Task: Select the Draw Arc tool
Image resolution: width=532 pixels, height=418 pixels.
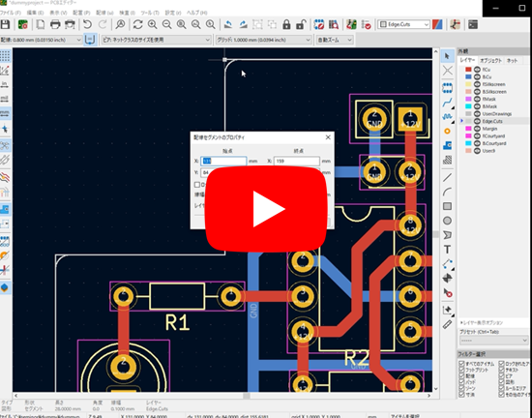Action: point(447,192)
